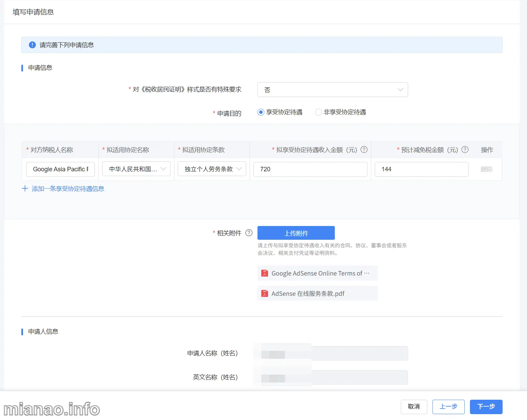Click 添加一条享受协定待遇信息 link
This screenshot has width=527, height=420.
(68, 189)
